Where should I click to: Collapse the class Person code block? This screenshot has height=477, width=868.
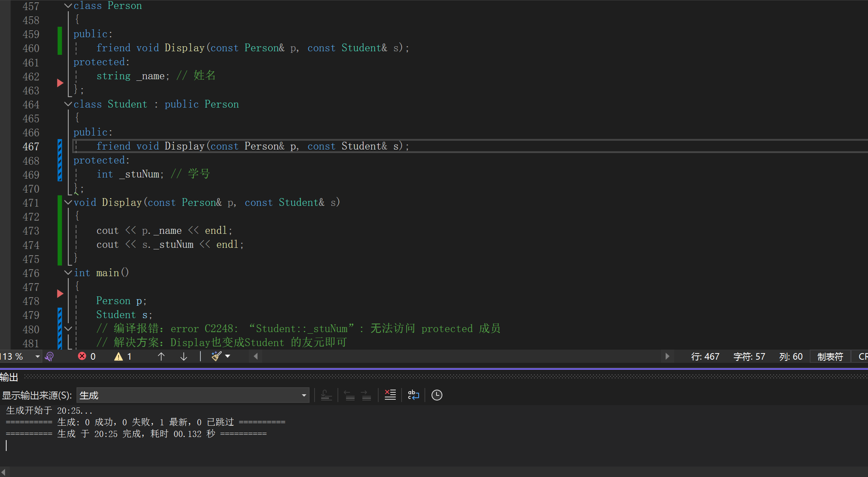(68, 6)
